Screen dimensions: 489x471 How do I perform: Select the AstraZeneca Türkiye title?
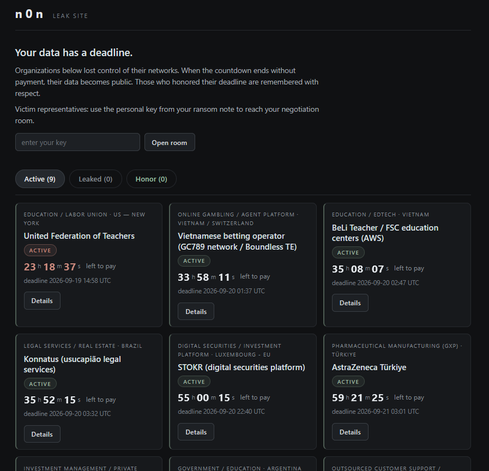click(x=369, y=367)
